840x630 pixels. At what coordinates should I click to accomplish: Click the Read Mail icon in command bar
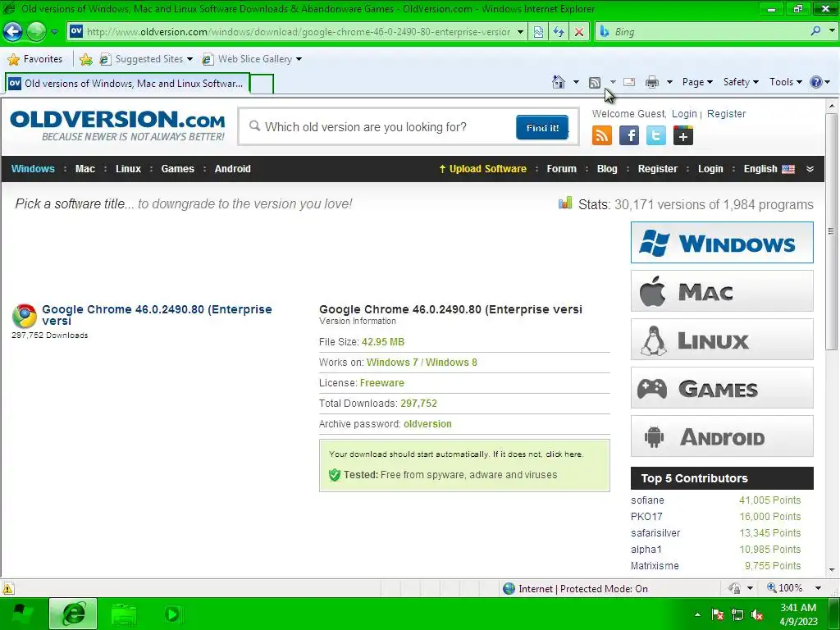(x=629, y=82)
